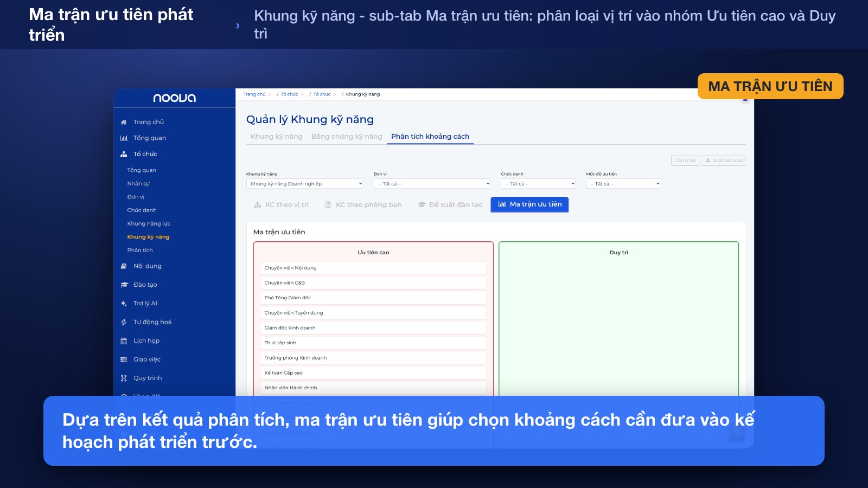
Task: Click the Nội dung book icon
Action: click(x=124, y=266)
